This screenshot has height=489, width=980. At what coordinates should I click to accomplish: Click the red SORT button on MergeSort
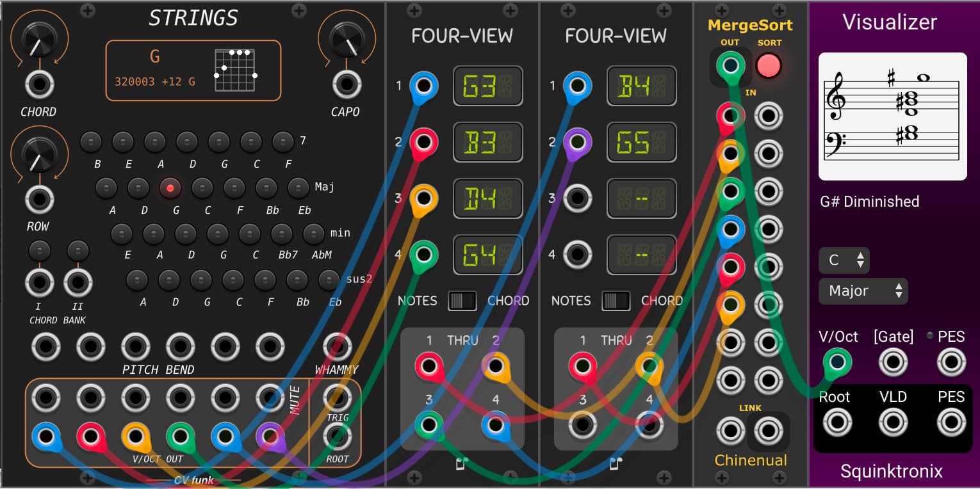pos(769,65)
